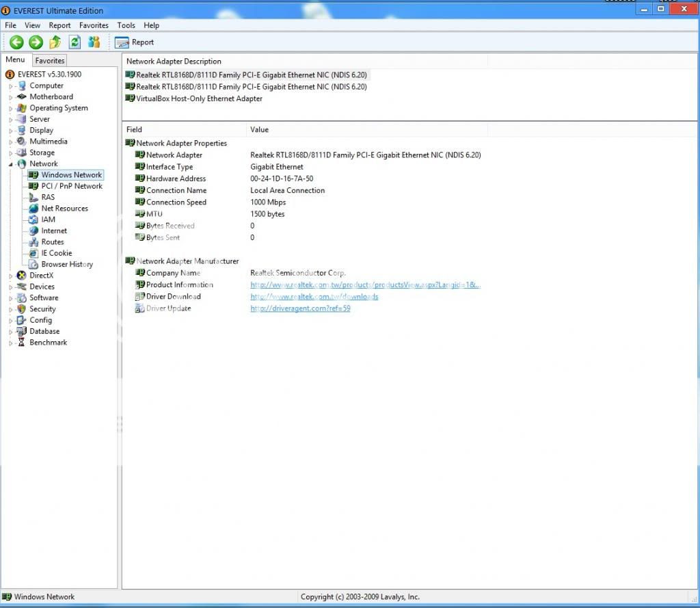Click the RAS item icon

[x=33, y=197]
